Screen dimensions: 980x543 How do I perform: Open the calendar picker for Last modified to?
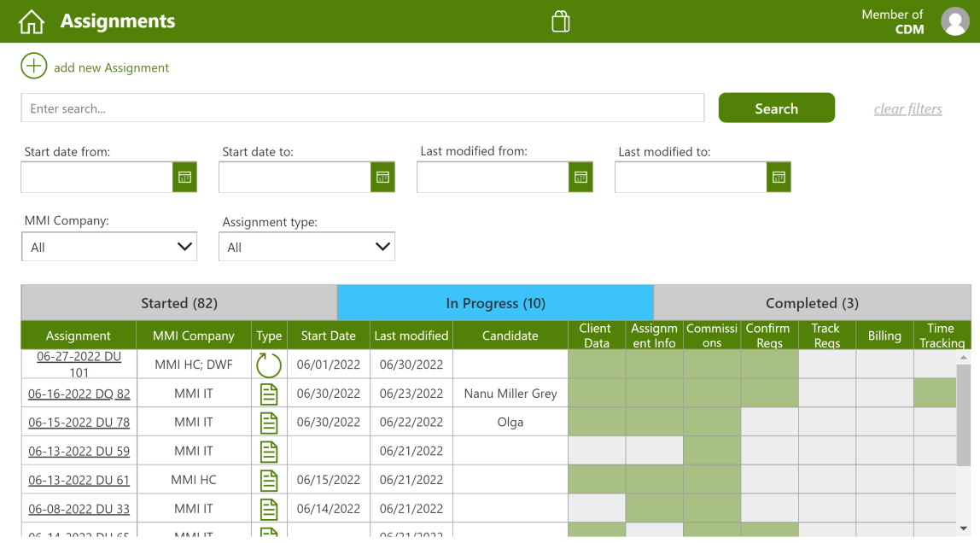point(779,177)
